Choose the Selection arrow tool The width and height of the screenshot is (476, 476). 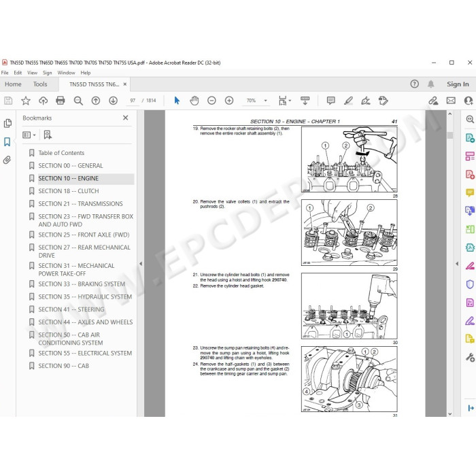point(177,101)
